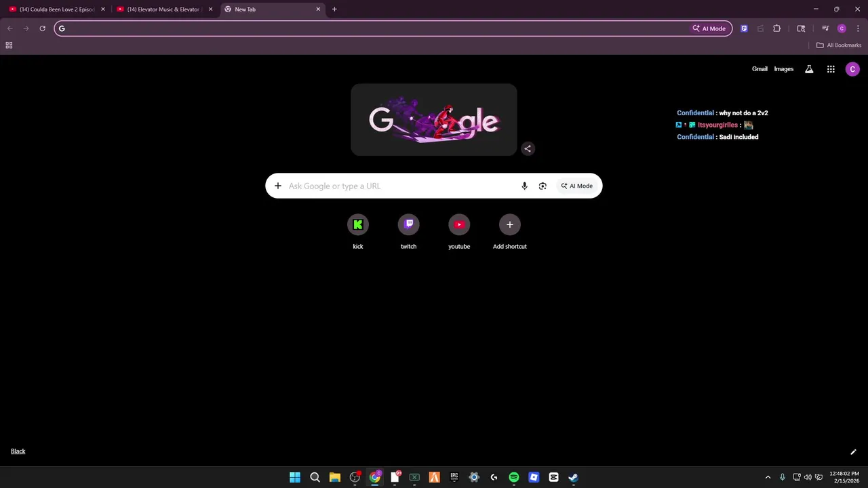The image size is (868, 488).
Task: Open Chrome's three-dot menu
Action: click(x=858, y=28)
